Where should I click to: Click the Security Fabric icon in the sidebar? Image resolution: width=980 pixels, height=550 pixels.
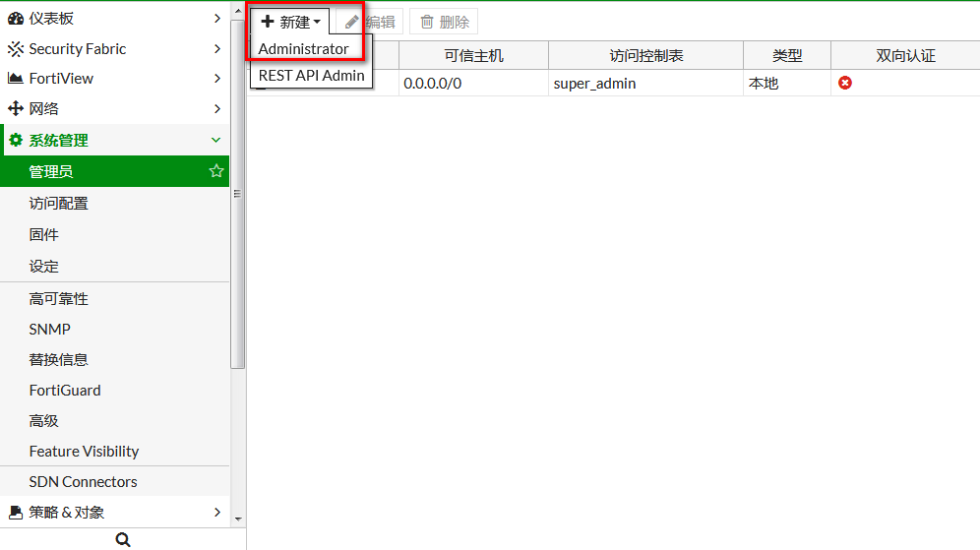coord(16,49)
